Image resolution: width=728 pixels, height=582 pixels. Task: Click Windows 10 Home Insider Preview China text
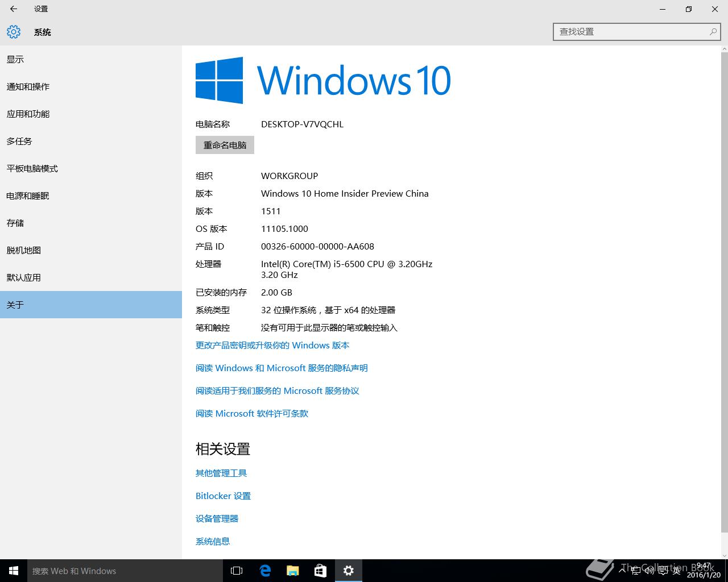coord(345,193)
